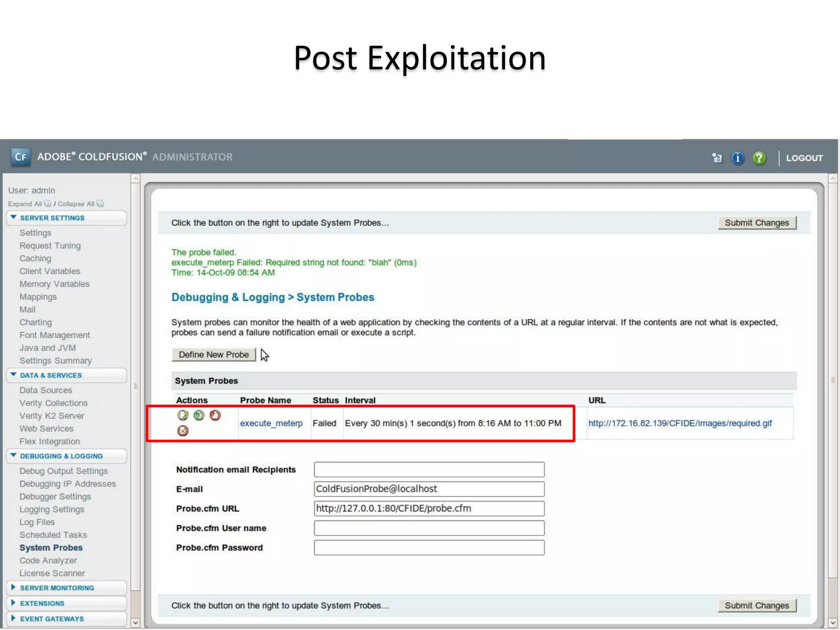Open the required.gif probe URL link
The image size is (840, 630).
pos(680,423)
